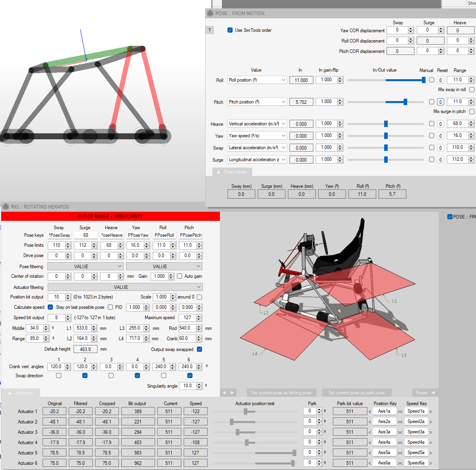The image size is (476, 470).
Task: Click the Pitch In/Out value slider handle
Action: pyautogui.click(x=405, y=102)
